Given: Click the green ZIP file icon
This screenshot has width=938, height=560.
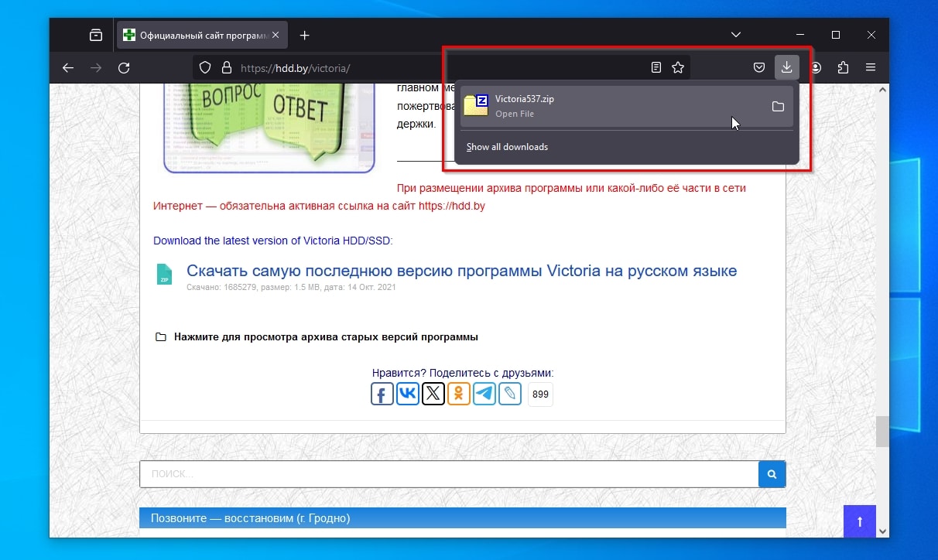Looking at the screenshot, I should click(x=164, y=274).
